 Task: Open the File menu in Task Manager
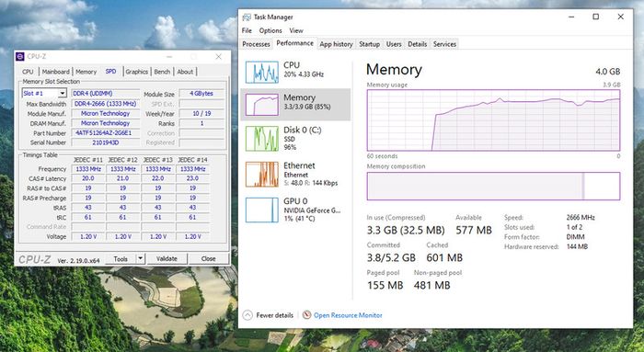tap(247, 30)
